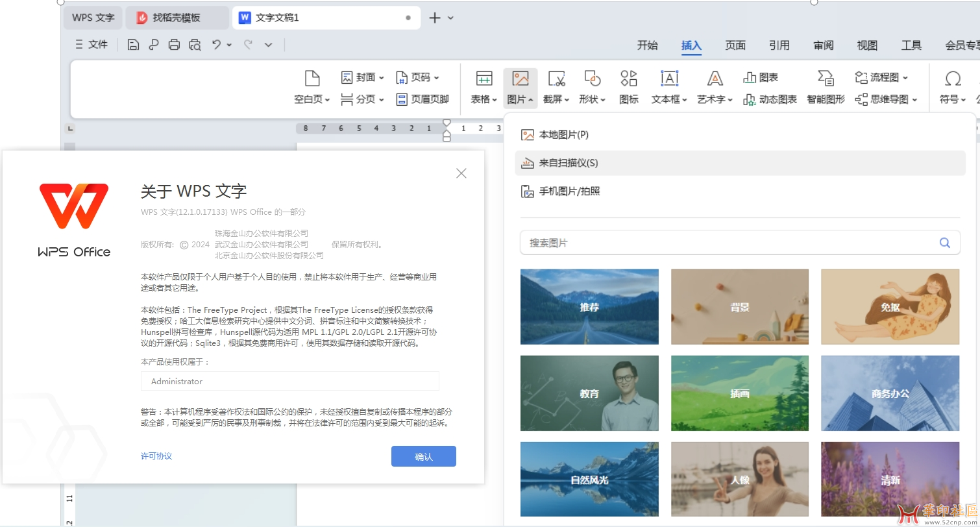This screenshot has width=980, height=527.
Task: Open the 人像 picture category thumbnail
Action: click(x=740, y=479)
